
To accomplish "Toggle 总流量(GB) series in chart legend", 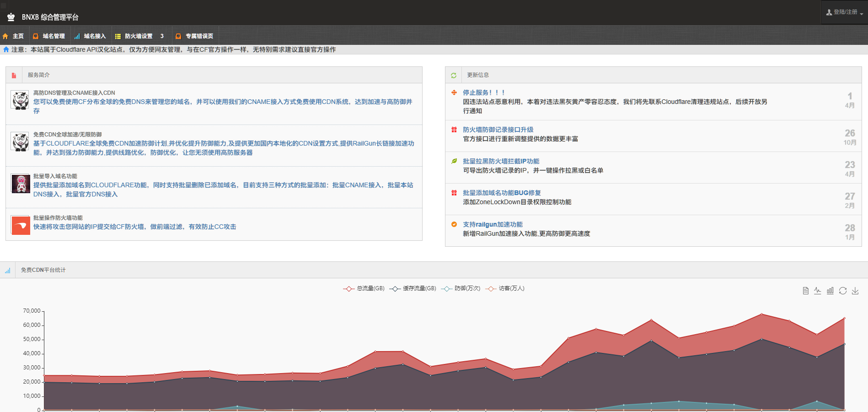I will coord(364,289).
